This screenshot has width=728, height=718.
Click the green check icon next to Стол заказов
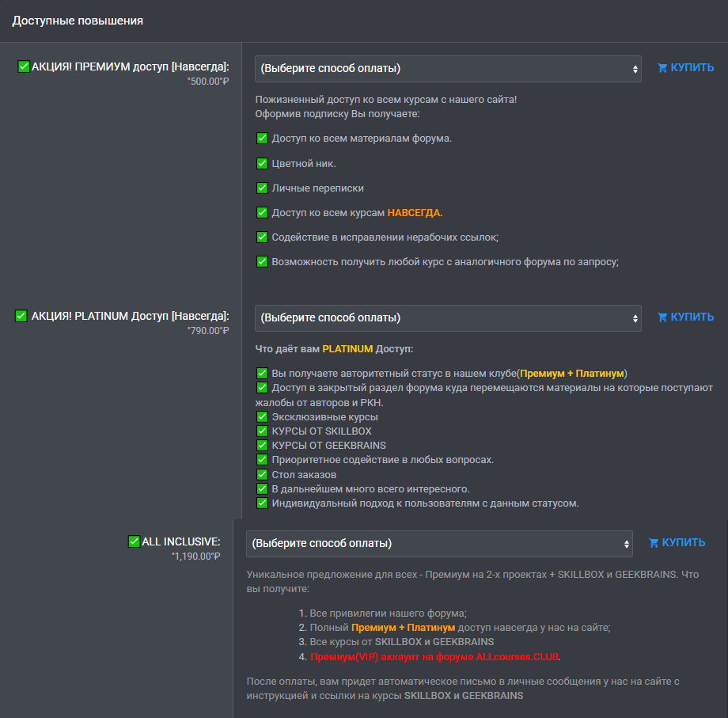click(262, 474)
